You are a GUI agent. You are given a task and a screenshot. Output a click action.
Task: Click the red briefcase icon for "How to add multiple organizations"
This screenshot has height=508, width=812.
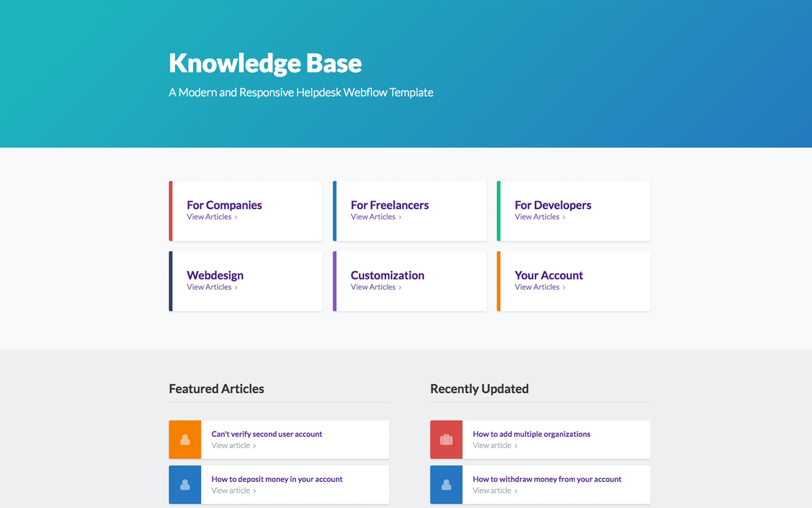pos(446,439)
